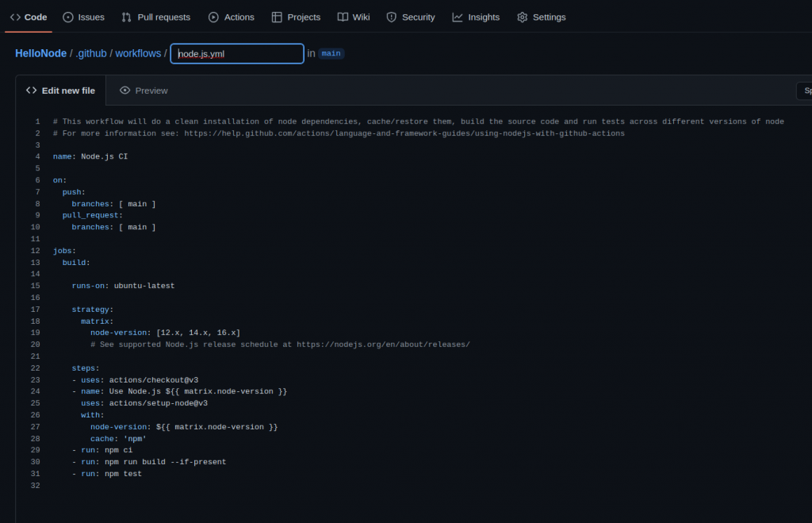Click the Security shield icon

pyautogui.click(x=390, y=17)
